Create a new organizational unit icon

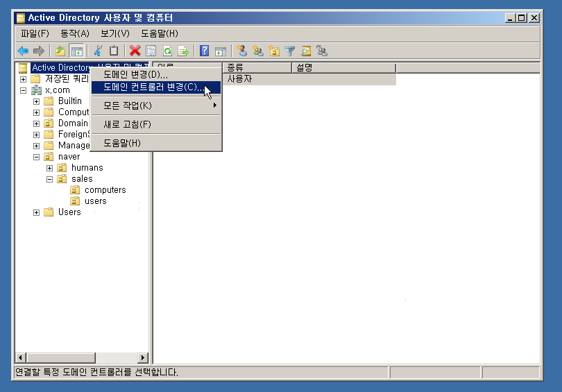pos(274,51)
